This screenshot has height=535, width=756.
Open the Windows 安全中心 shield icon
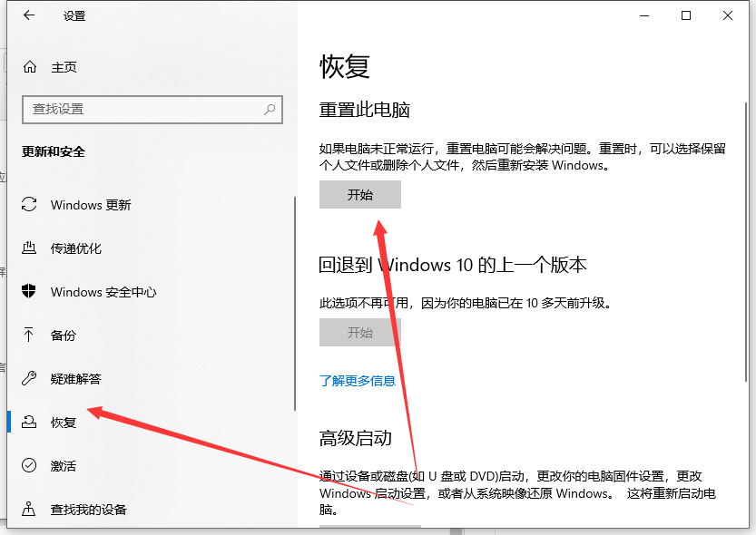[x=30, y=292]
